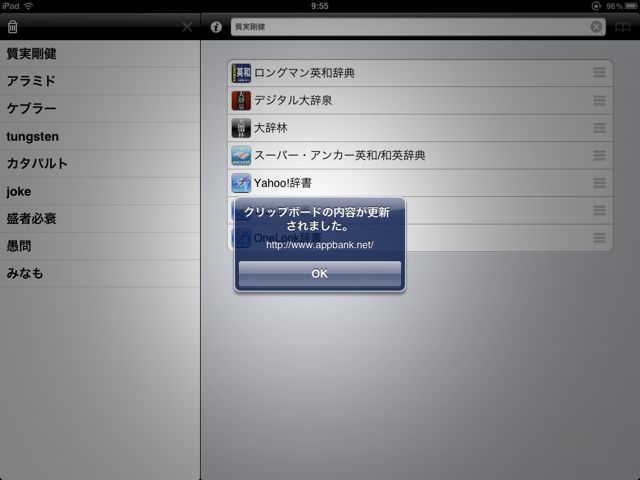Focus the search input field
640x480 pixels.
[x=418, y=27]
